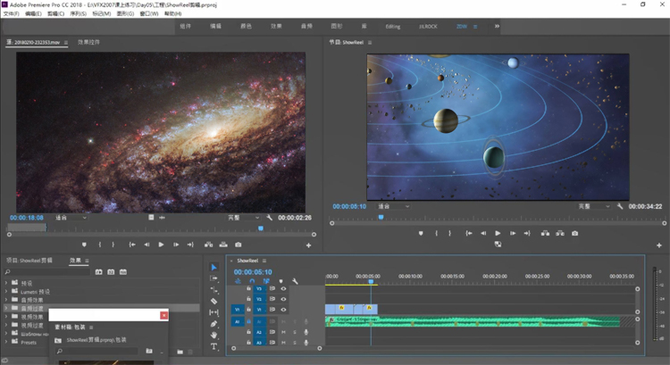This screenshot has width=670, height=365.
Task: Click Export Frame camera icon in Program monitor
Action: (575, 233)
